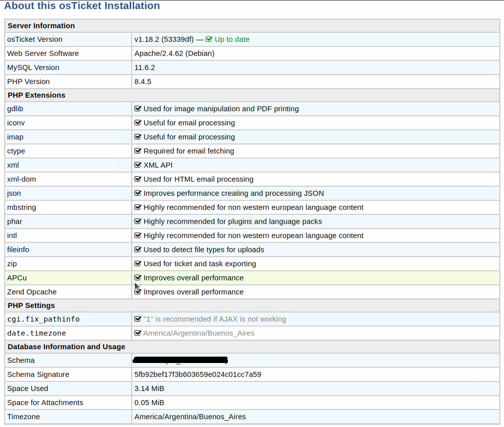This screenshot has width=504, height=427.
Task: Click the check icon for imap extension
Action: [x=138, y=137]
